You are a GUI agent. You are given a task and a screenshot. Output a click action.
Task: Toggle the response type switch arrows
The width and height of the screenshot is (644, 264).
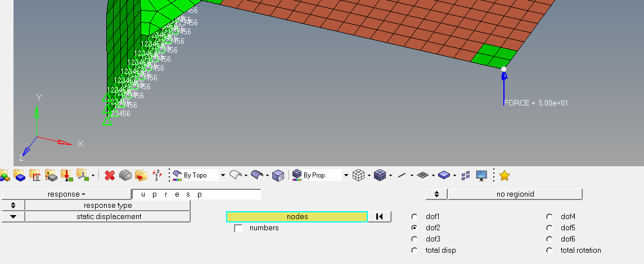pos(13,206)
